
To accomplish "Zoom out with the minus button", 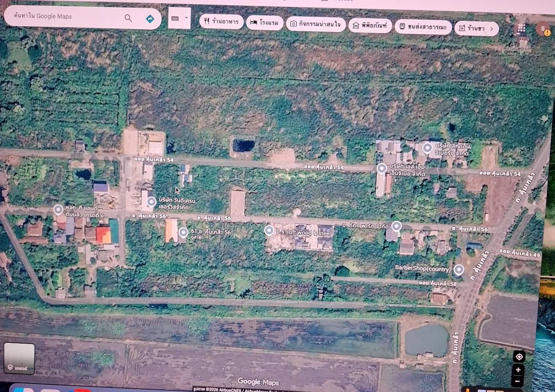I will 517,381.
